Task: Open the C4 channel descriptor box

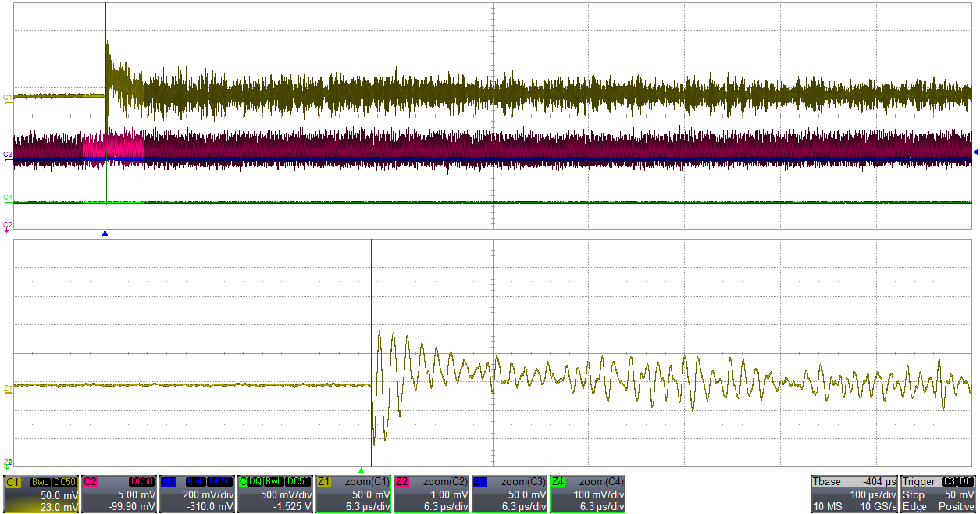Action: click(275, 494)
